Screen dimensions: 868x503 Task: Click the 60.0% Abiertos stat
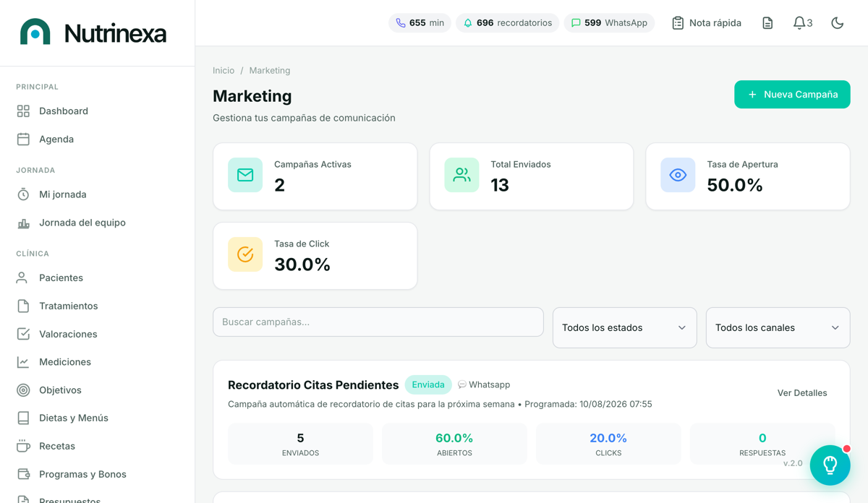coord(454,444)
